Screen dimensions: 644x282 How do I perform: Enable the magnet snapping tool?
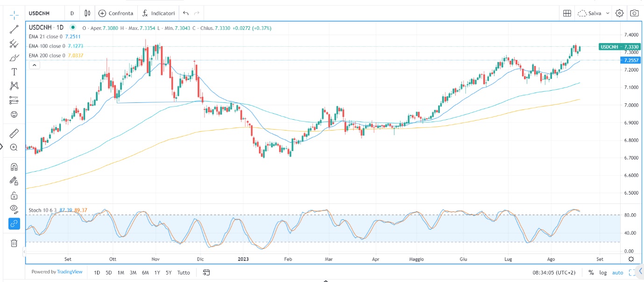tap(14, 166)
